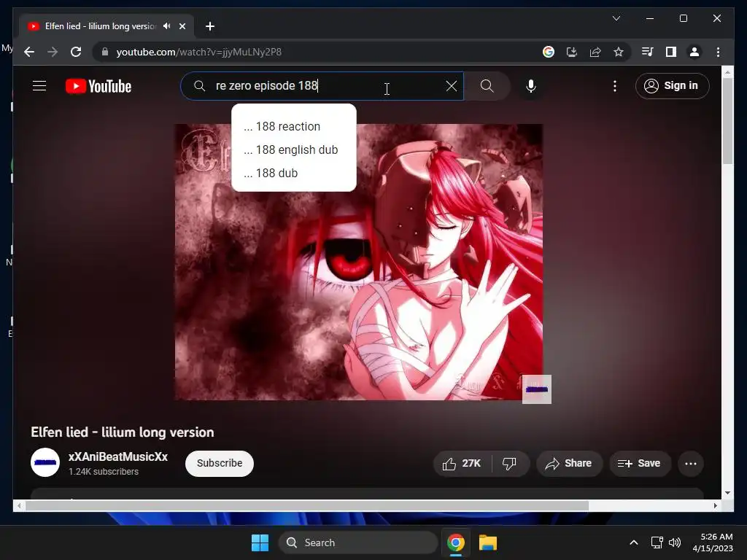Select the Elfen lied tab

[107, 26]
